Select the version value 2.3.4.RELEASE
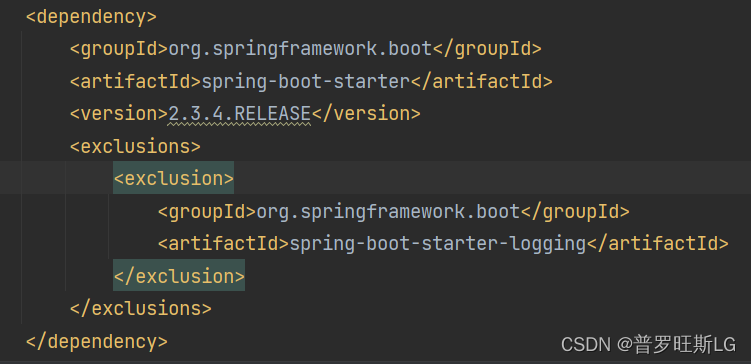751x364 pixels. pos(240,114)
